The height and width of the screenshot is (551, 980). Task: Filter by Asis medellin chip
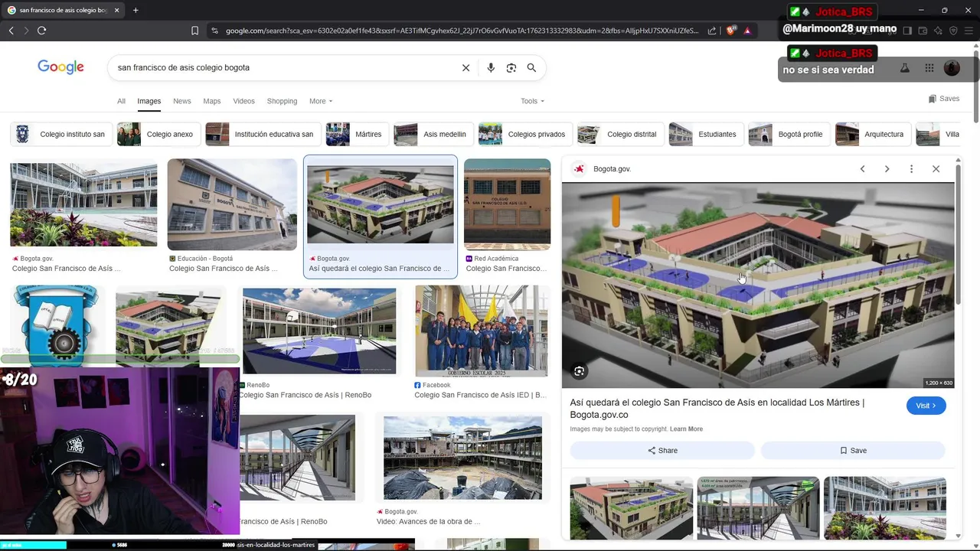tap(433, 134)
